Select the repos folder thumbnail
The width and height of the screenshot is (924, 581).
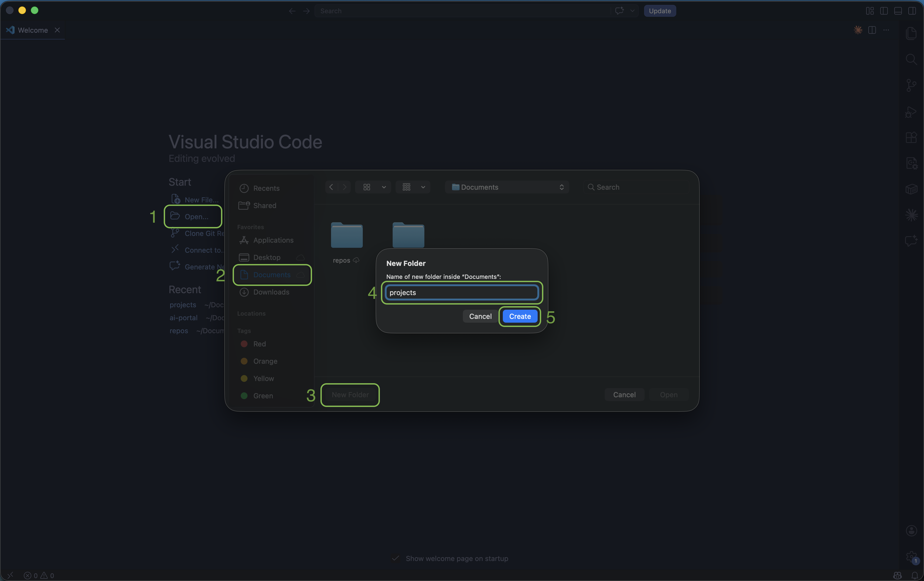[346, 235]
